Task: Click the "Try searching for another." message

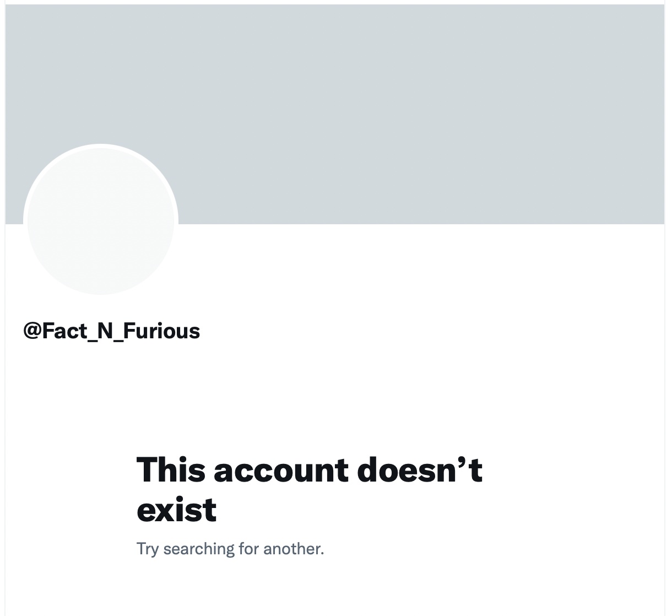Action: 230,549
